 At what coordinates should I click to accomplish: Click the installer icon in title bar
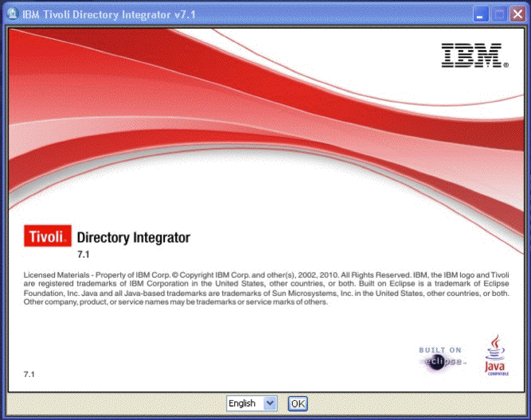pos(13,14)
